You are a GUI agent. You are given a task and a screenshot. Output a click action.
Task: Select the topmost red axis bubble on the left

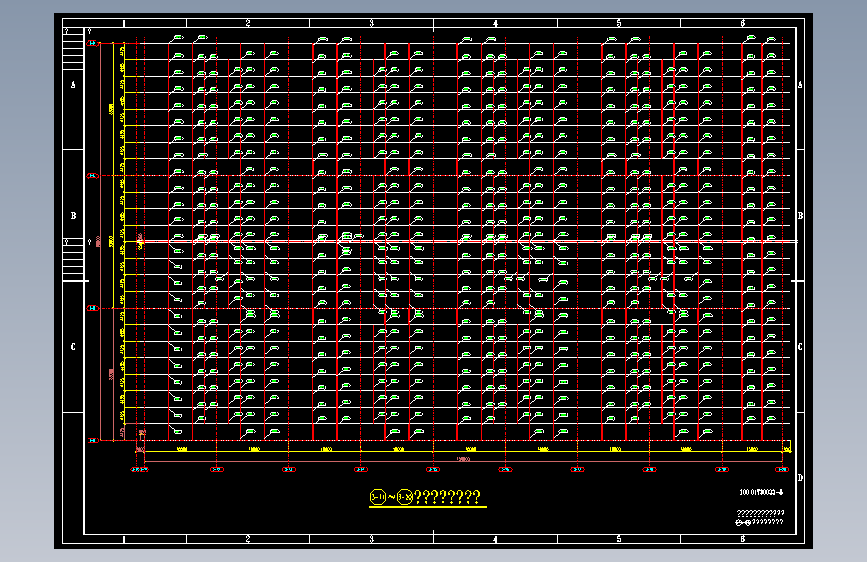(92, 43)
